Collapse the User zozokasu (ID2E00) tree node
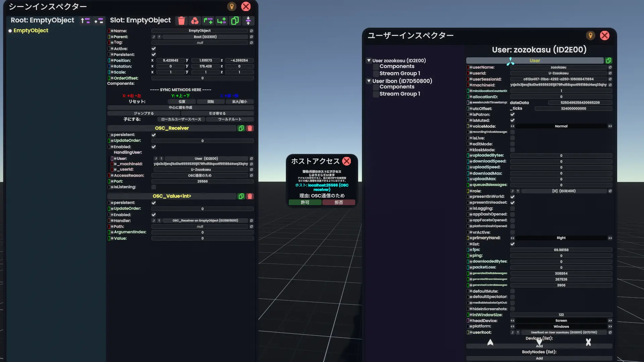The image size is (644, 362). point(369,60)
